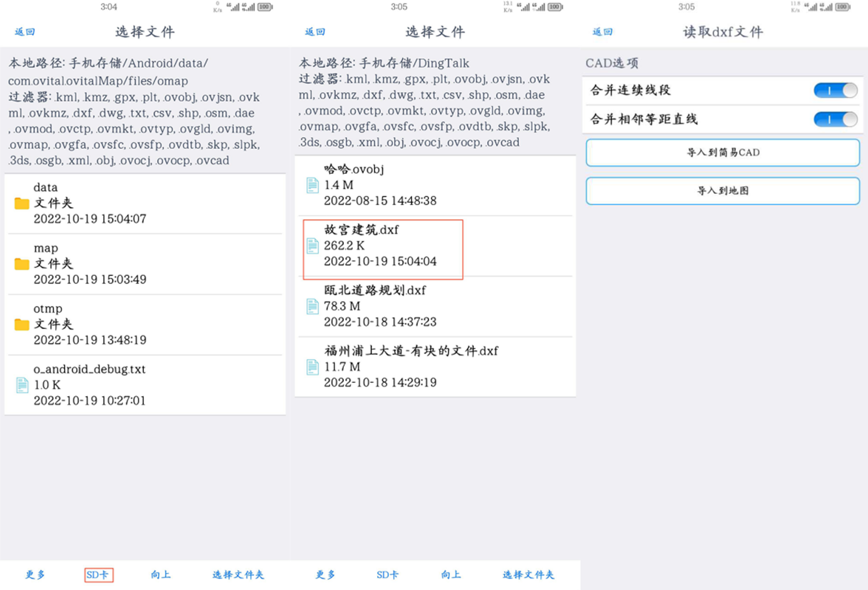Tap 返回 on the 读取dxf文件 screen

point(602,32)
